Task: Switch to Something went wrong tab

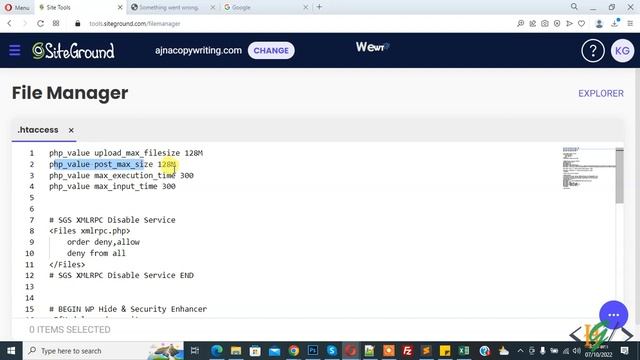Action: coord(168,7)
